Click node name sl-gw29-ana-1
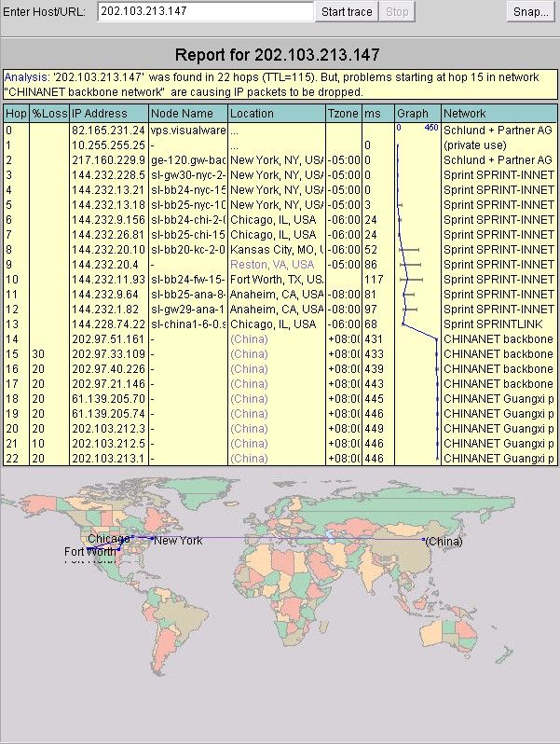The height and width of the screenshot is (744, 560). coord(188,310)
